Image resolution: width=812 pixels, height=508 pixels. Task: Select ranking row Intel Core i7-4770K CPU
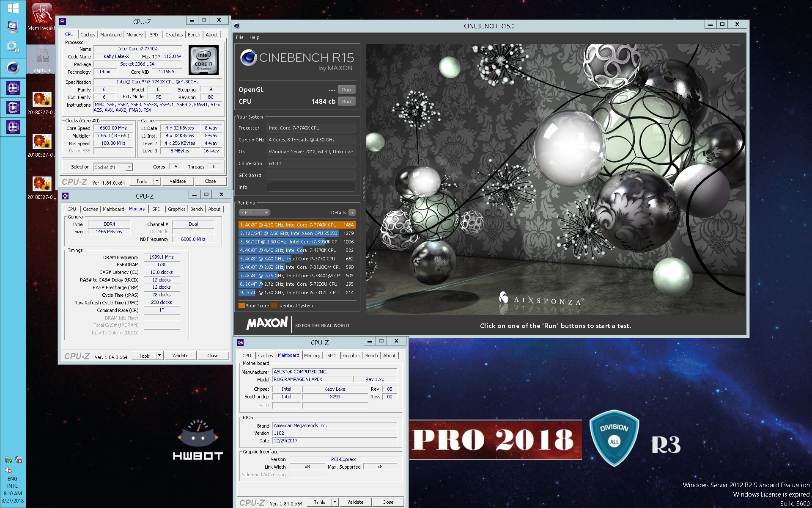[x=297, y=250]
